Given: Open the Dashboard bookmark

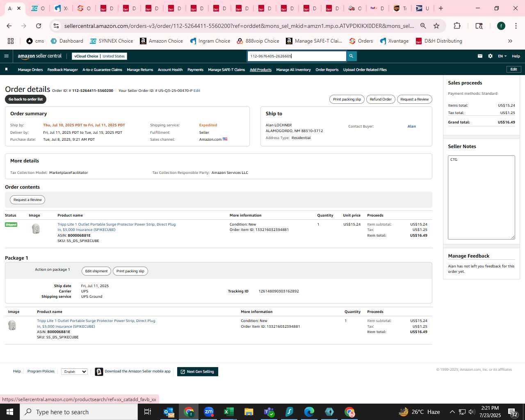Looking at the screenshot, I should 67,41.
